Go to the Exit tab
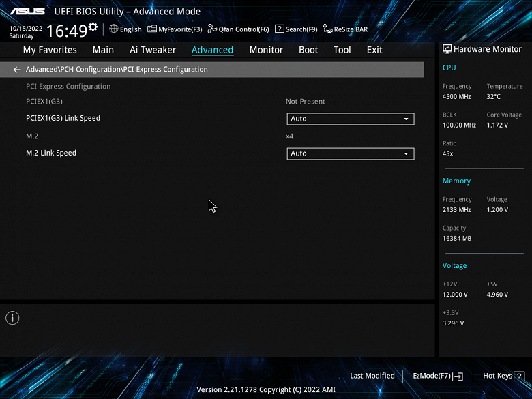Screen dimensions: 532x399 point(374,50)
